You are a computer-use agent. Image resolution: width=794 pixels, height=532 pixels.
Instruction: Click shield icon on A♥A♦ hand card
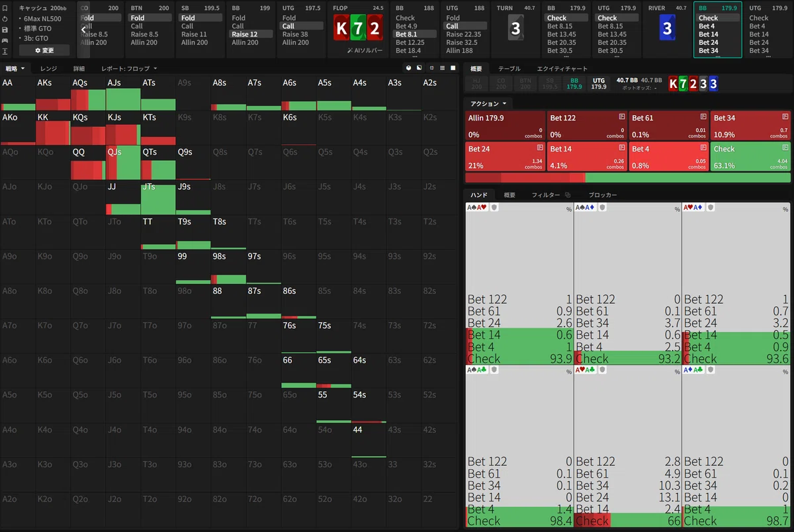pos(711,207)
